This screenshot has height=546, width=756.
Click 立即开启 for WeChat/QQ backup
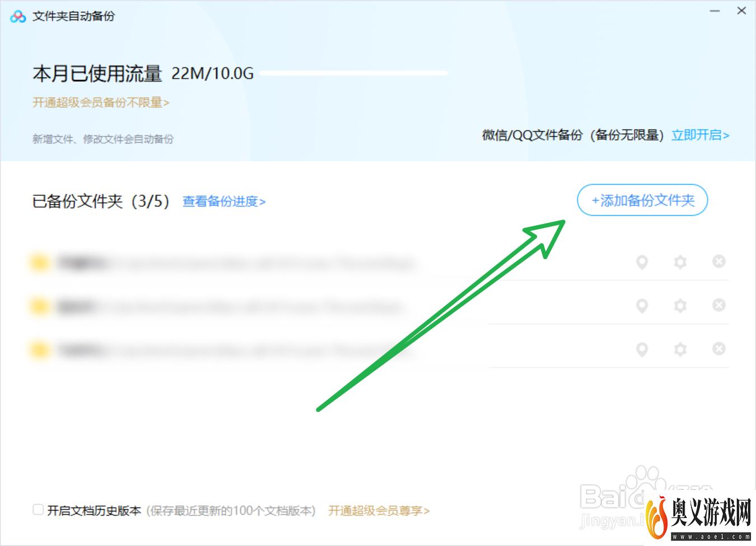(701, 135)
